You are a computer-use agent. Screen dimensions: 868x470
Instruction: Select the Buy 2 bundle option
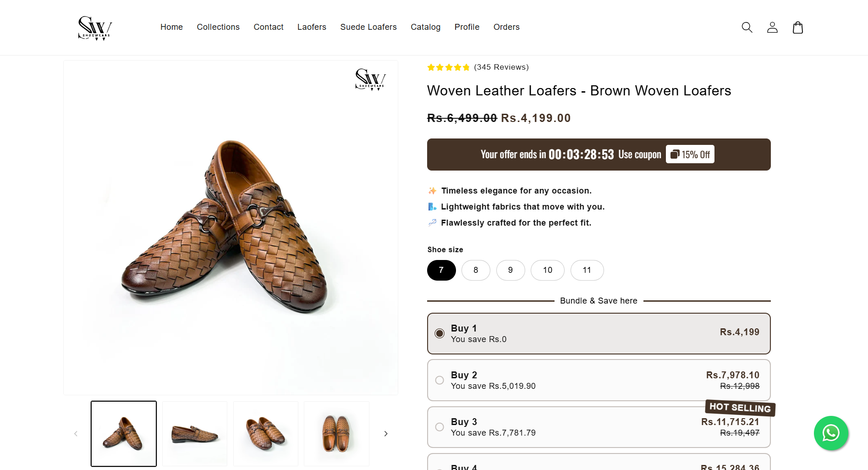439,380
